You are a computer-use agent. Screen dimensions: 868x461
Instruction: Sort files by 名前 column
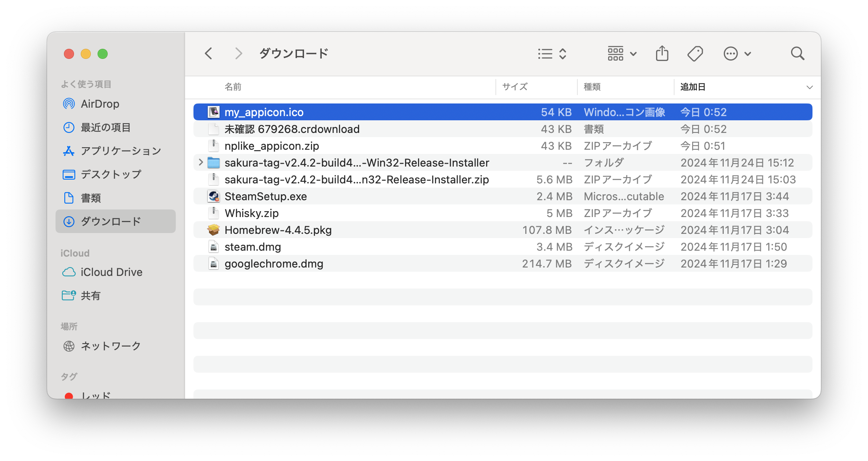tap(233, 87)
